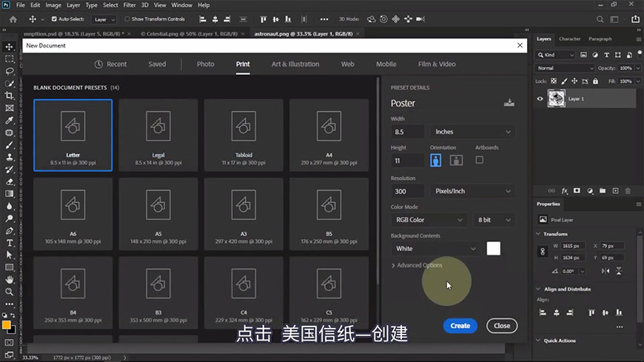Screen dimensions: 644x362
Task: Select the Horizontal Type tool
Action: pos(9,244)
